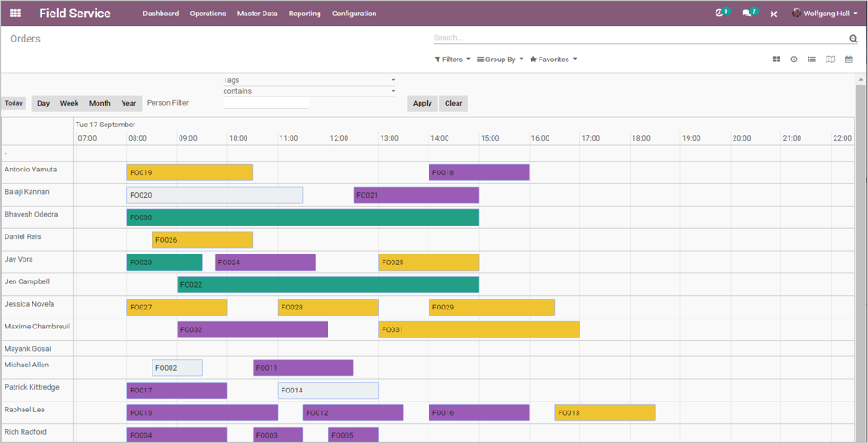
Task: Set timeline scale to Year
Action: [128, 103]
